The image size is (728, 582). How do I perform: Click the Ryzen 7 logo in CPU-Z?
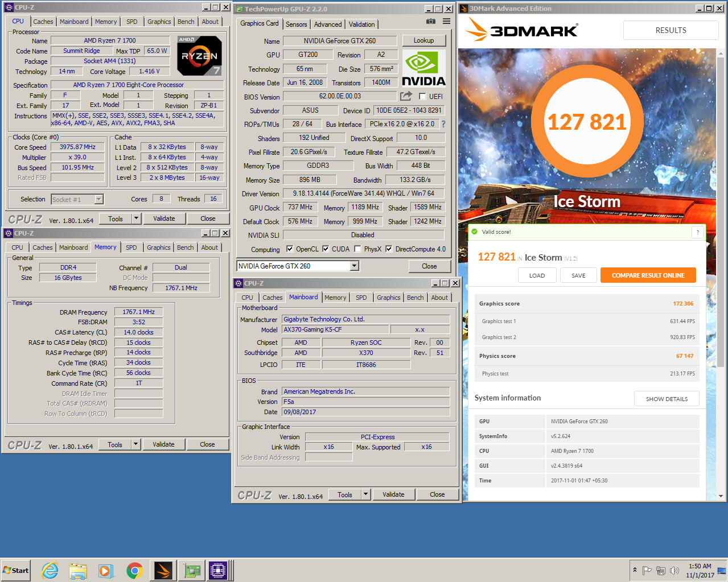coord(199,56)
